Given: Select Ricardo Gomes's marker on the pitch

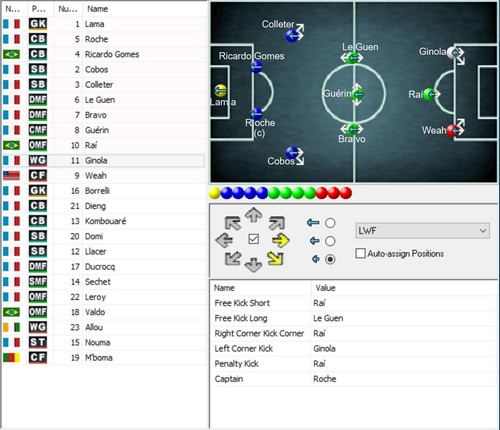Looking at the screenshot, I should [x=256, y=67].
